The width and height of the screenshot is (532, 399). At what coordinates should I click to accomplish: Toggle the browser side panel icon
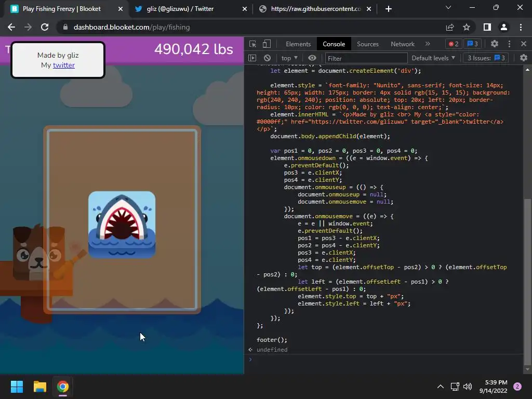[x=487, y=27]
